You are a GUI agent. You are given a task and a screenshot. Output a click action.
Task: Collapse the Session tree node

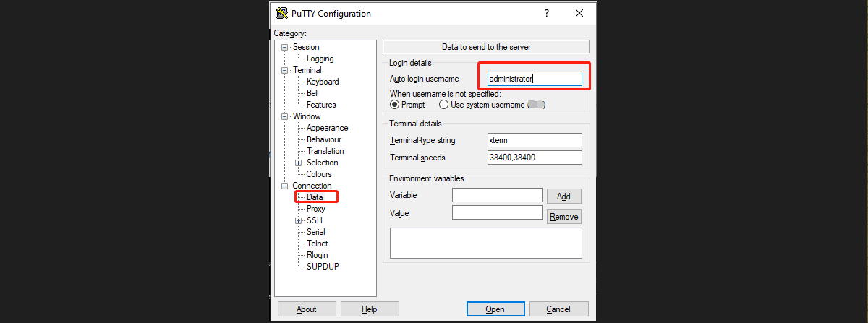[285, 47]
